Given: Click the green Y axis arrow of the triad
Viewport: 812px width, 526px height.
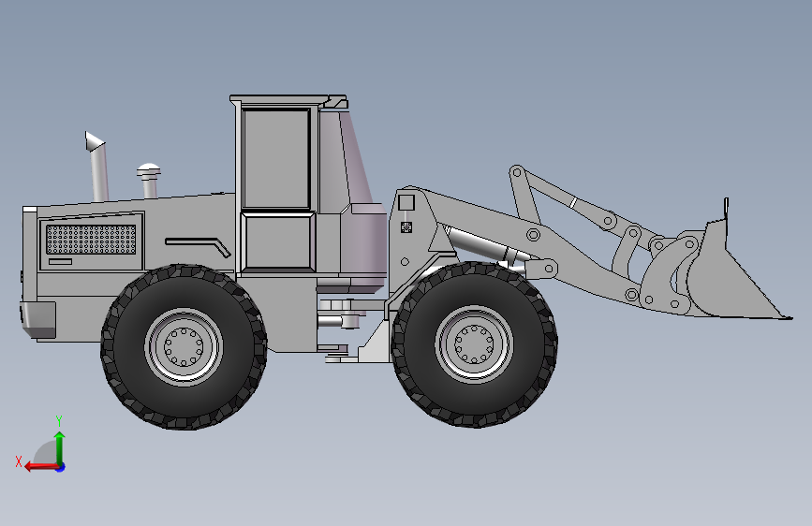Looking at the screenshot, I should tap(60, 447).
